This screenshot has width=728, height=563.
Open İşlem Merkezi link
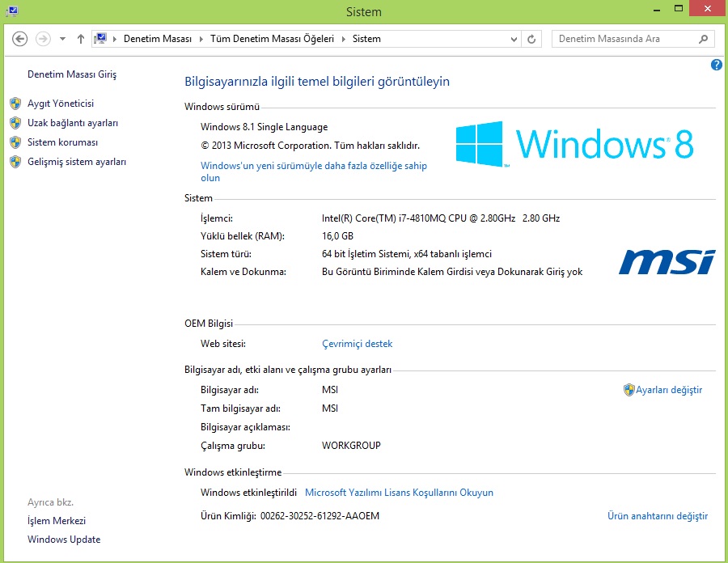(x=56, y=521)
